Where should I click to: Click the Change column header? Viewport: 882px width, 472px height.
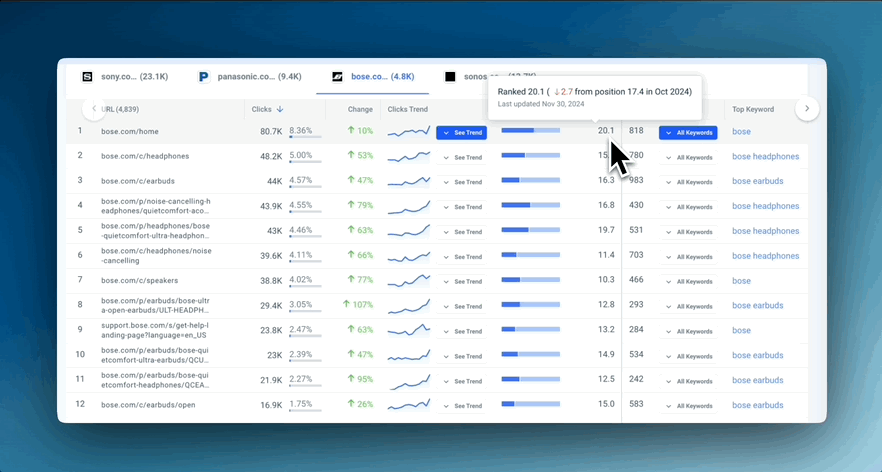[360, 109]
